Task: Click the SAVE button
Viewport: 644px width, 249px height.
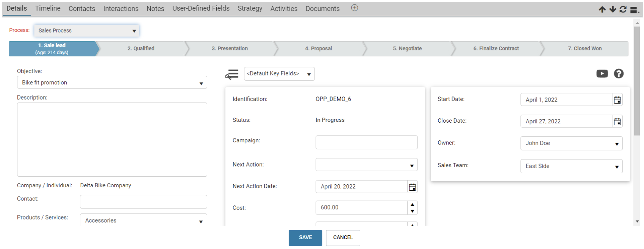Action: tap(305, 238)
